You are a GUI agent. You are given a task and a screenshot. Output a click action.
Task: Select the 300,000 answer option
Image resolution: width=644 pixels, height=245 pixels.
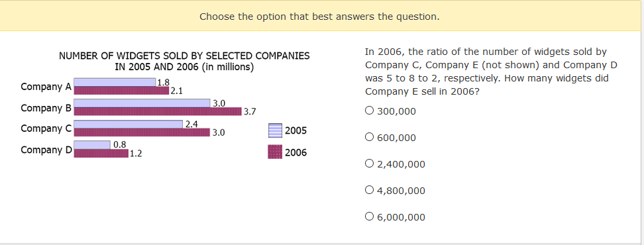click(369, 111)
